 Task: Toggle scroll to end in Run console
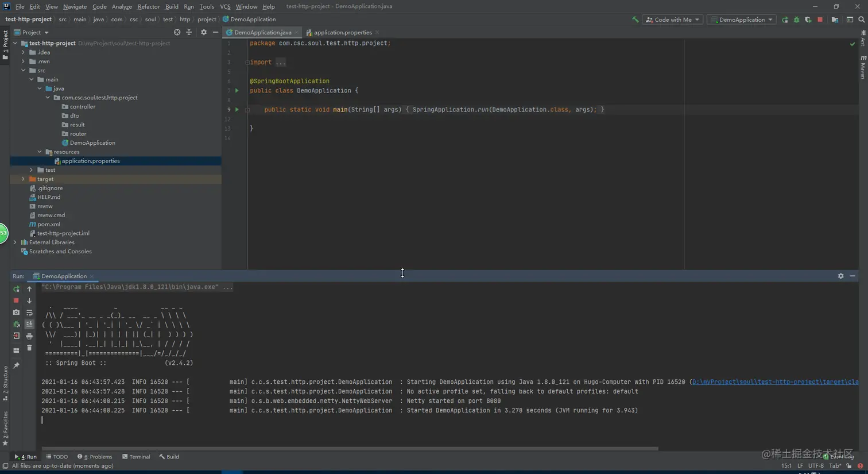point(29,324)
